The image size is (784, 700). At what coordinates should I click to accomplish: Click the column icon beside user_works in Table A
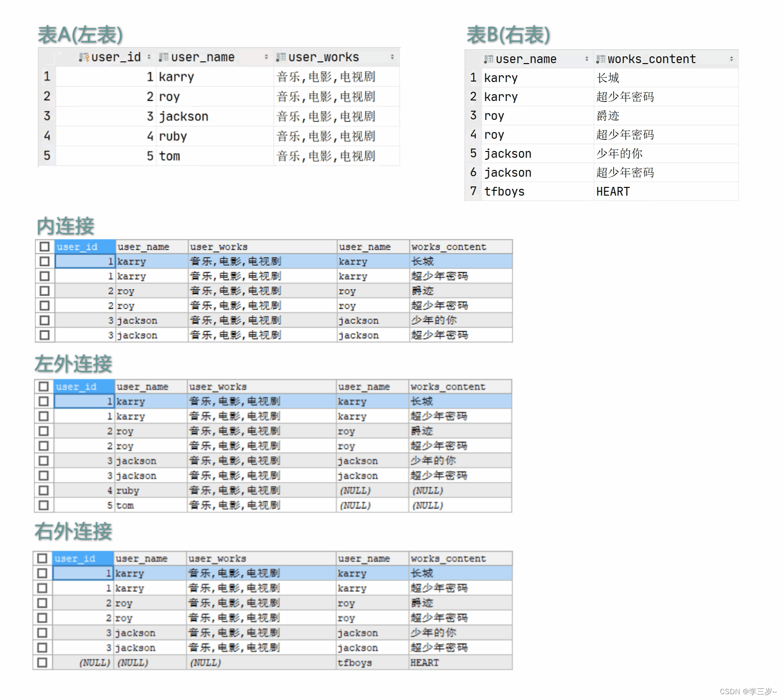click(x=281, y=58)
